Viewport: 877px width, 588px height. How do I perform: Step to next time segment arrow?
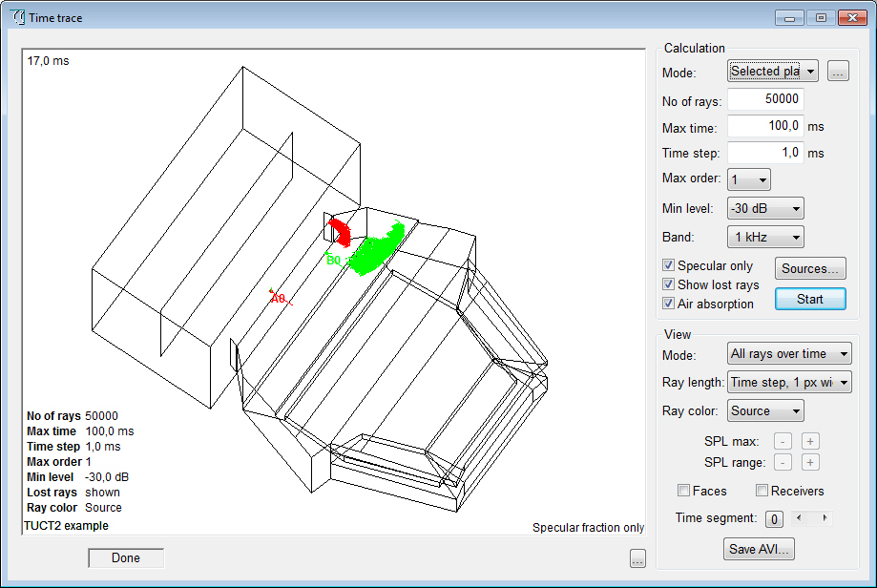coord(825,518)
